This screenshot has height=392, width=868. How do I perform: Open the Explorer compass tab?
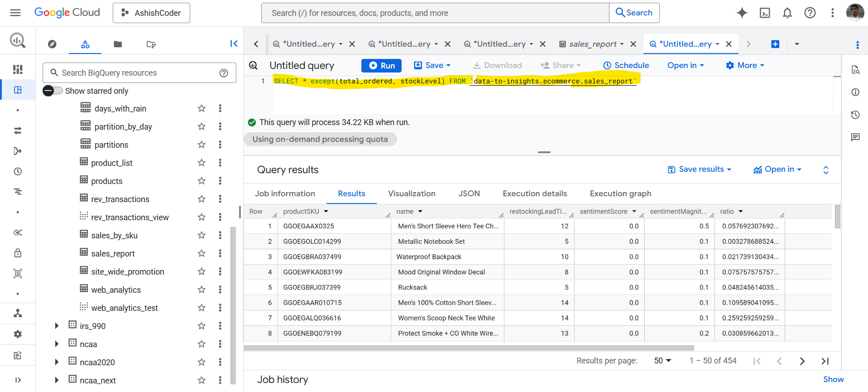tap(52, 44)
